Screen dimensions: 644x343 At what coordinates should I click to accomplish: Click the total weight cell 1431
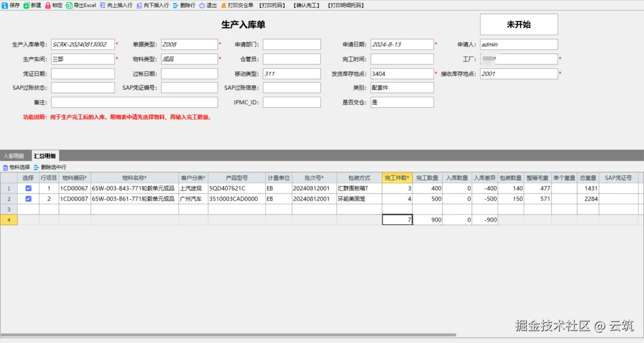click(588, 188)
